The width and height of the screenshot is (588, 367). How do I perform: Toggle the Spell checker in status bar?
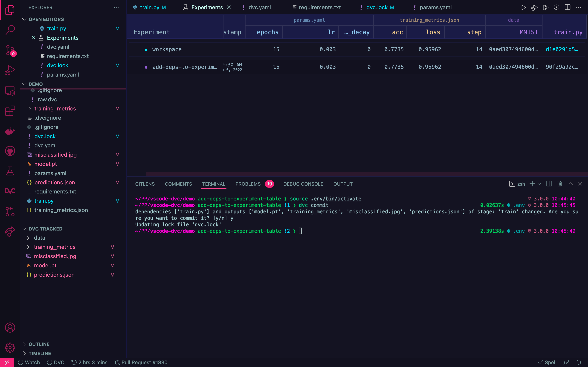547,362
